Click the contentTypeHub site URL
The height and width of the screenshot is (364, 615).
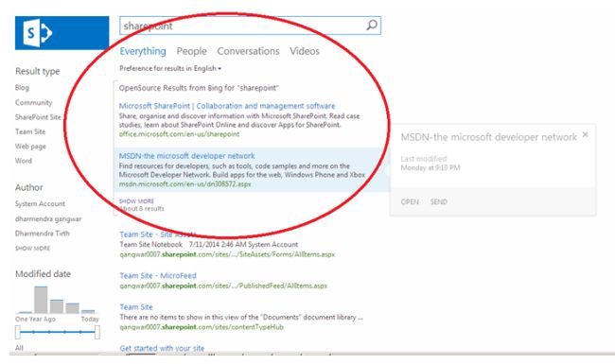202,327
